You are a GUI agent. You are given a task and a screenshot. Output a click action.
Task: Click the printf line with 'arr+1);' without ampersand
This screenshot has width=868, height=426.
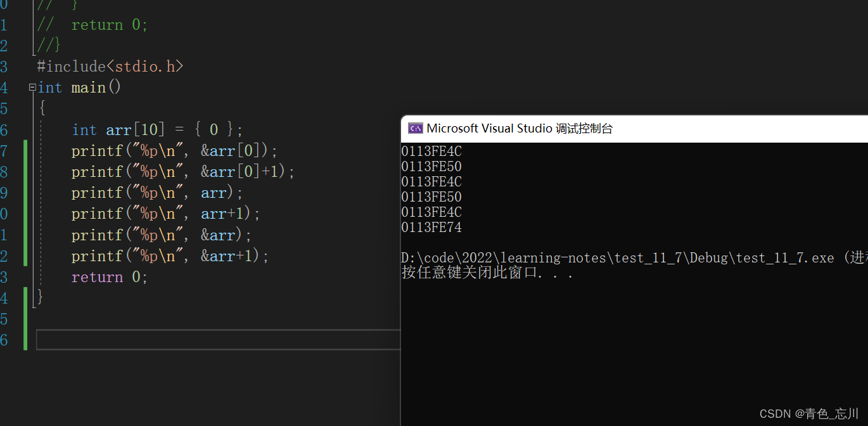(x=166, y=214)
